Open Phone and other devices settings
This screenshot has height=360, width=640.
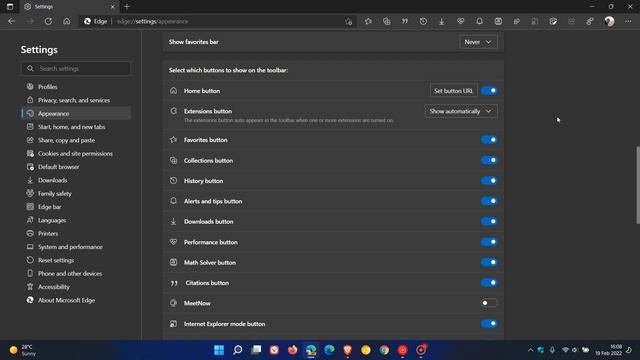[x=76, y=273]
